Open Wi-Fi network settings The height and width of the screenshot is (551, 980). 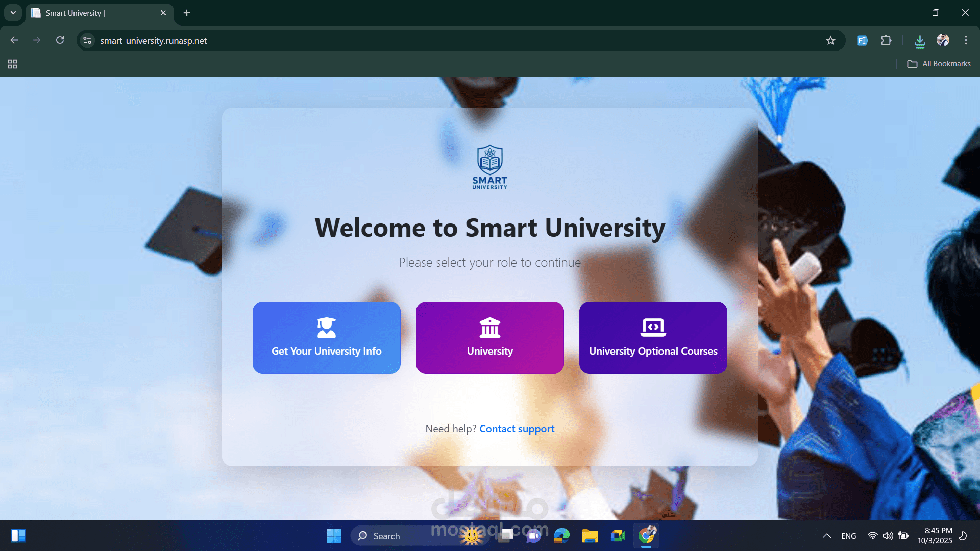pos(873,536)
